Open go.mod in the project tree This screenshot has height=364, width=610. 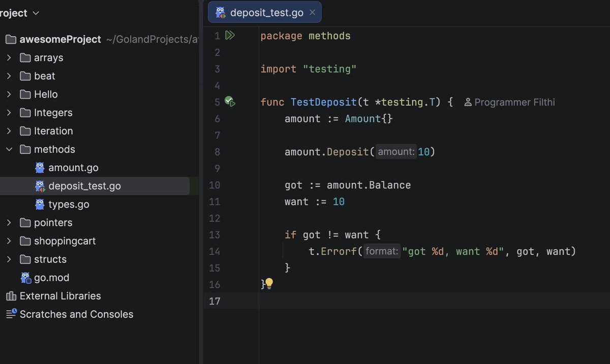click(x=51, y=278)
